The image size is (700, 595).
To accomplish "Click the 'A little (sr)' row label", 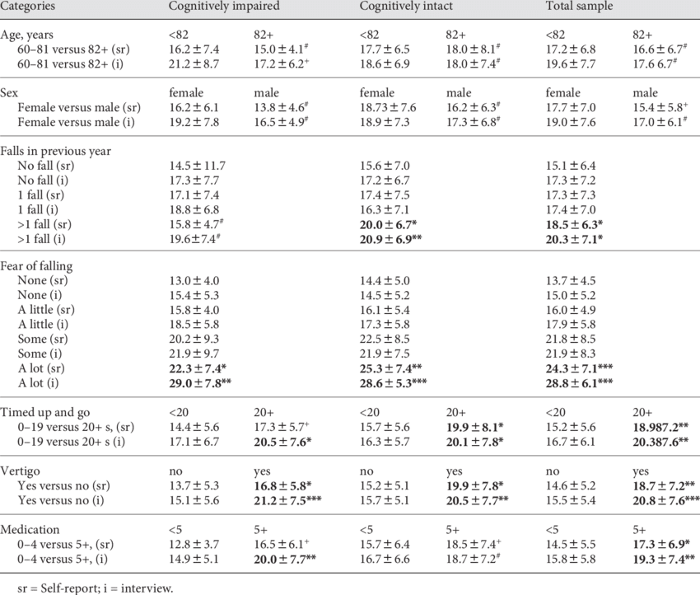I will 46,310.
